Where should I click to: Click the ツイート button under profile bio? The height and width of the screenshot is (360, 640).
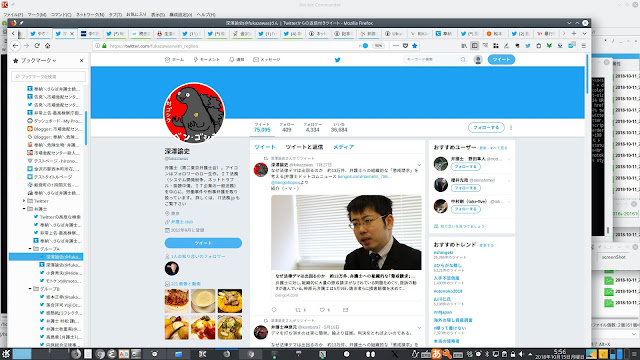(x=203, y=243)
